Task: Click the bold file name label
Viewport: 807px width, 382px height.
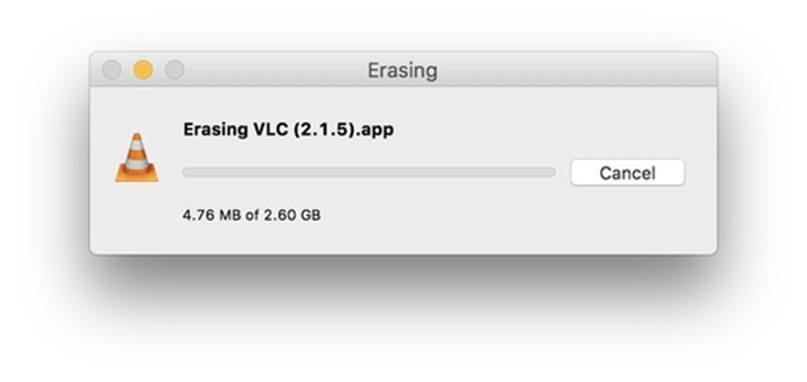Action: click(289, 129)
